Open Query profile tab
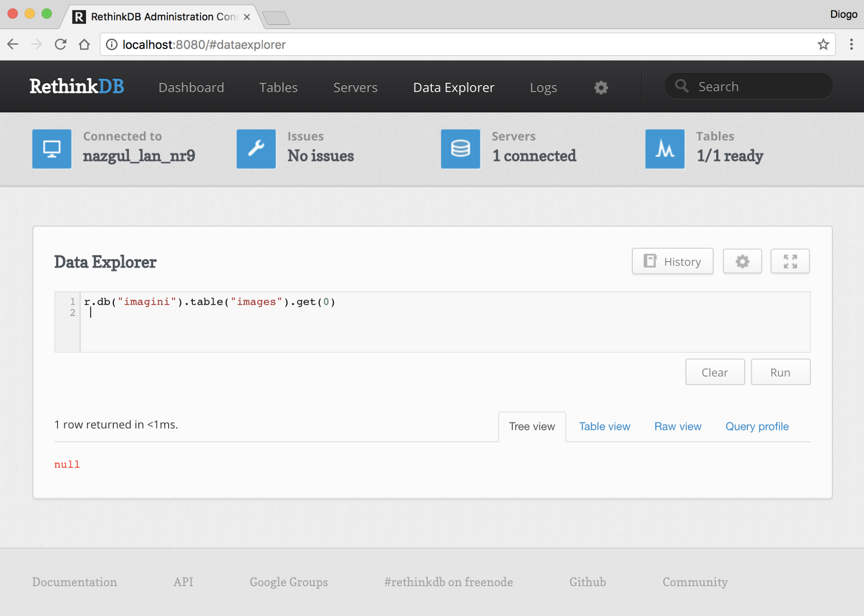864x616 pixels. pos(757,427)
